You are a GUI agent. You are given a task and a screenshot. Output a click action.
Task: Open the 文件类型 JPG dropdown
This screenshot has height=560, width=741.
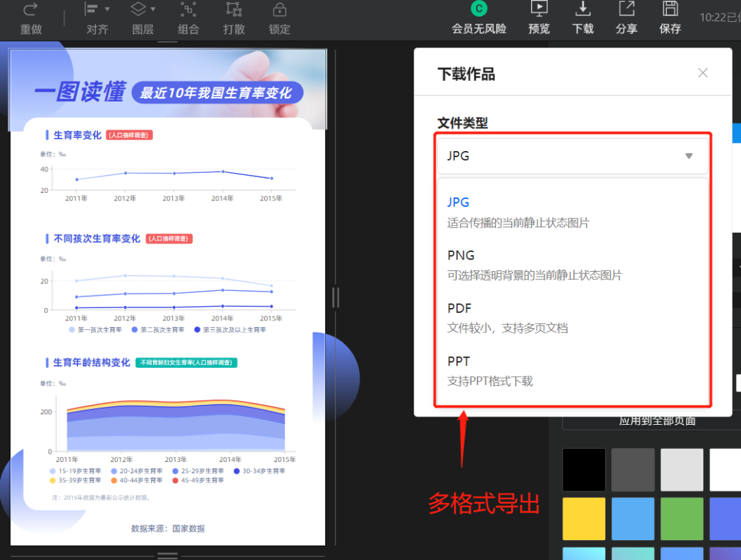pos(572,156)
